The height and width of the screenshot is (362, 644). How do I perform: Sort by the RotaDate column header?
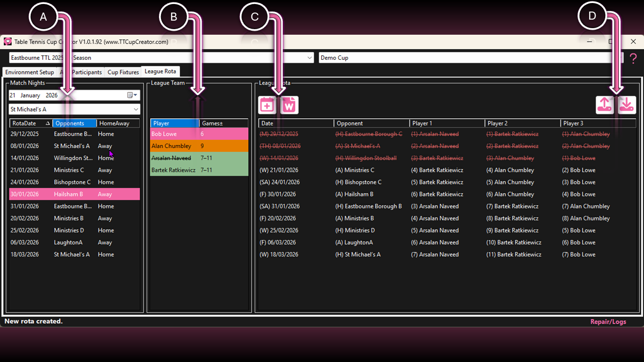click(x=31, y=123)
